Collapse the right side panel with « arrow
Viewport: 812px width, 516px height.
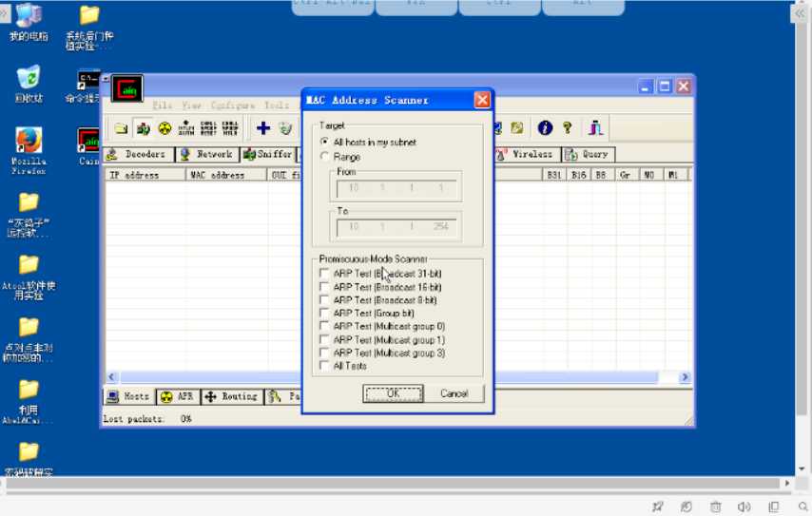800,14
